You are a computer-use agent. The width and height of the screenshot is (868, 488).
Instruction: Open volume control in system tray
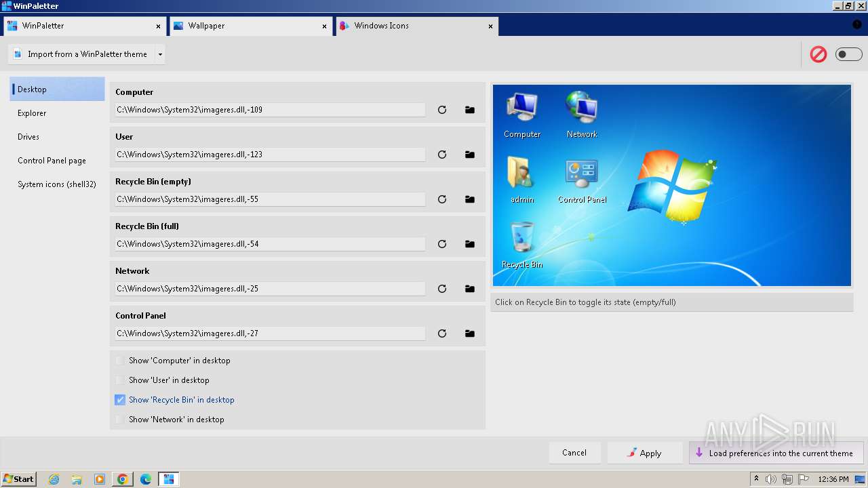771,479
